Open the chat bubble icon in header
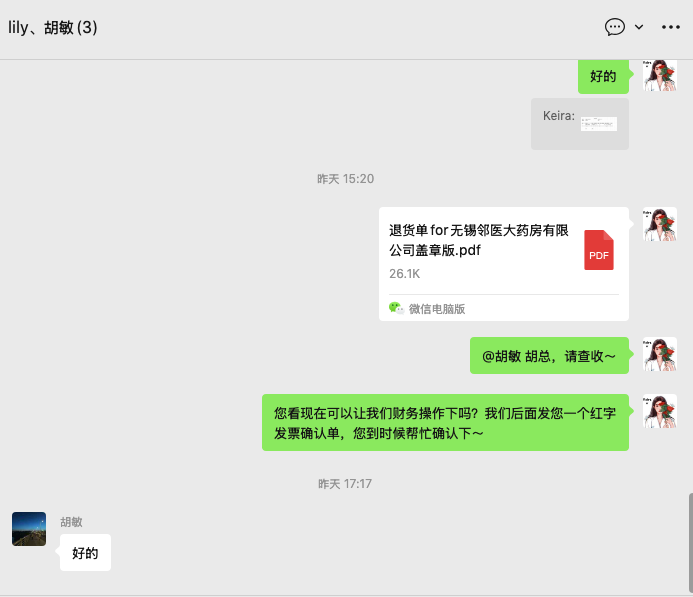Viewport: 693px width, 597px height. 614,27
